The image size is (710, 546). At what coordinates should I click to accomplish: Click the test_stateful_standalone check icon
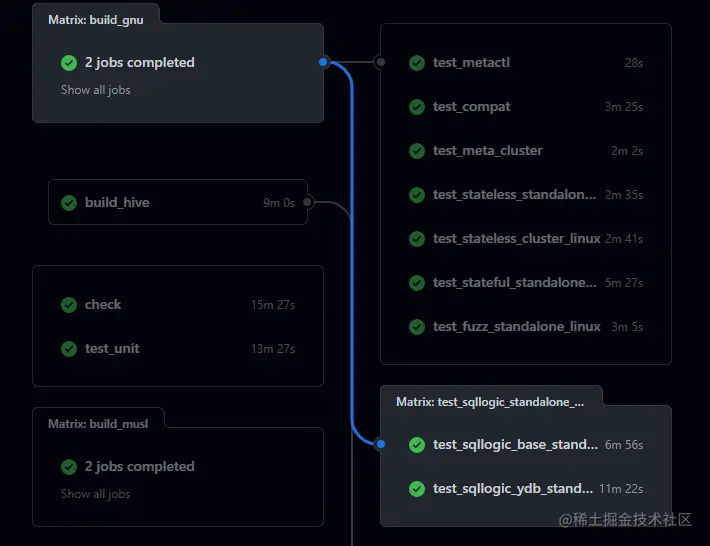pyautogui.click(x=417, y=283)
